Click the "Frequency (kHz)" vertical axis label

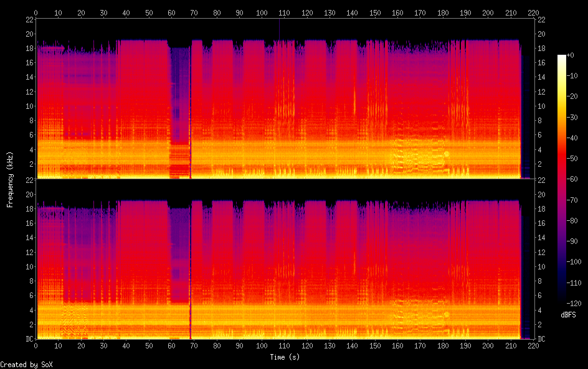coord(10,179)
